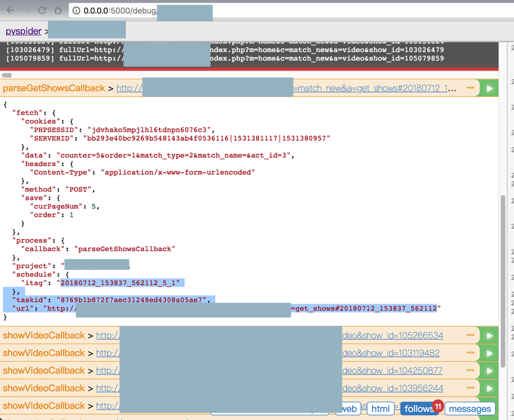
Task: Run task for show_id=103119482
Action: point(490,353)
